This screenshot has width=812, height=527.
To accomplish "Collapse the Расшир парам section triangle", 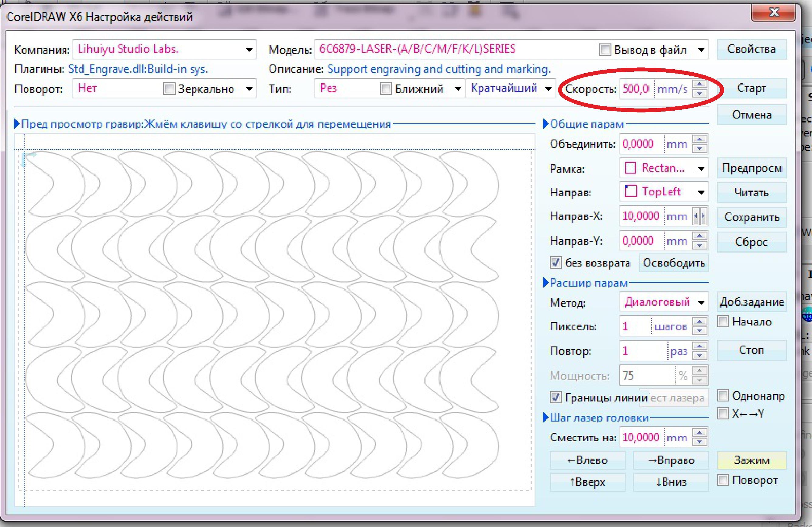I will [545, 282].
